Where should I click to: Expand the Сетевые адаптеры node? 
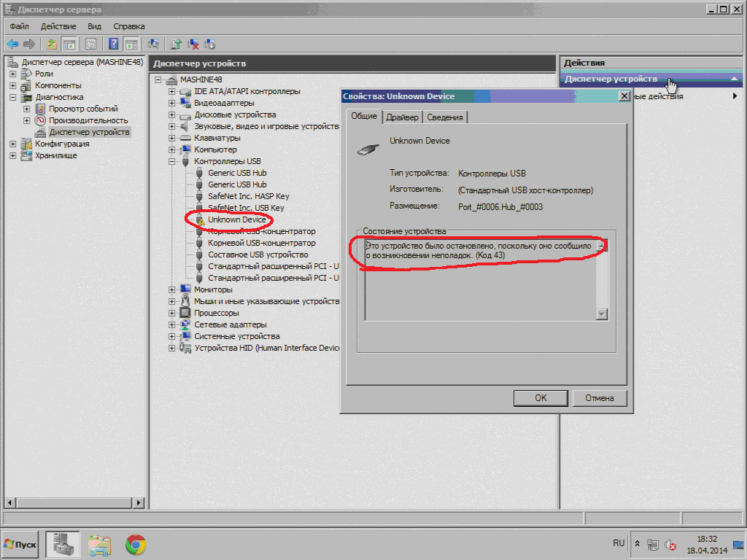172,324
